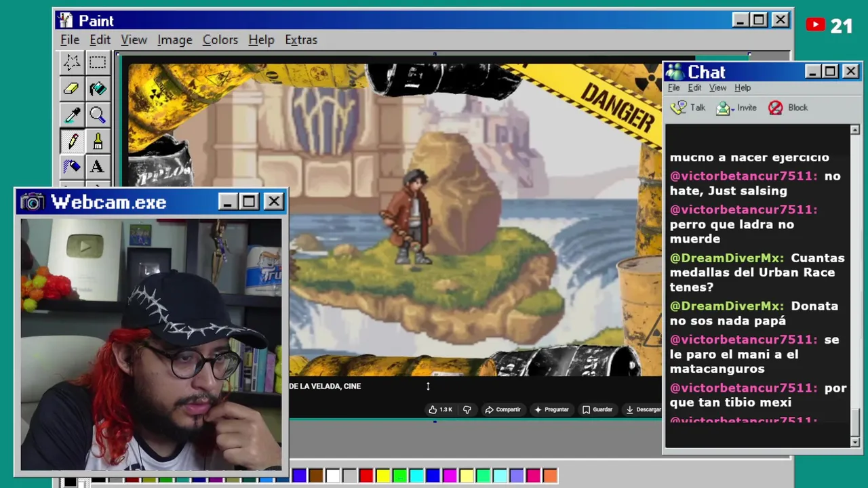Open the View menu in Paint

[x=134, y=40]
